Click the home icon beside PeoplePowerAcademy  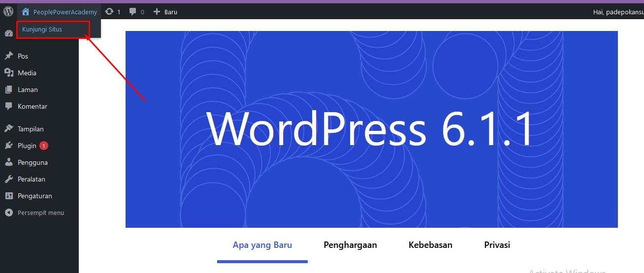coord(26,12)
